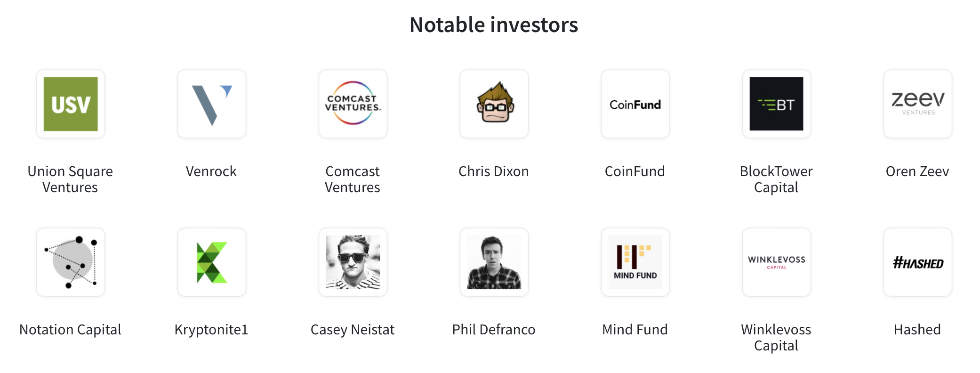Screen dimensions: 980x373
Task: Click the Notation Capital name label
Action: (70, 330)
